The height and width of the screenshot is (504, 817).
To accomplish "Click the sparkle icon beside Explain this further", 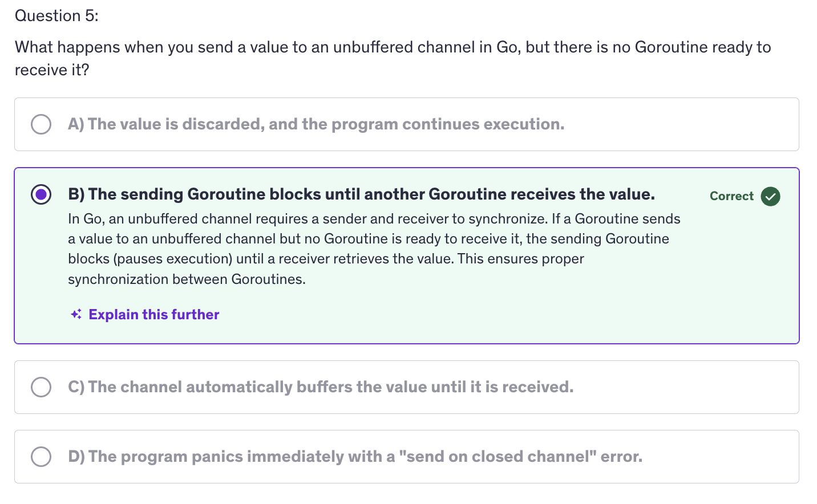I will coord(76,315).
